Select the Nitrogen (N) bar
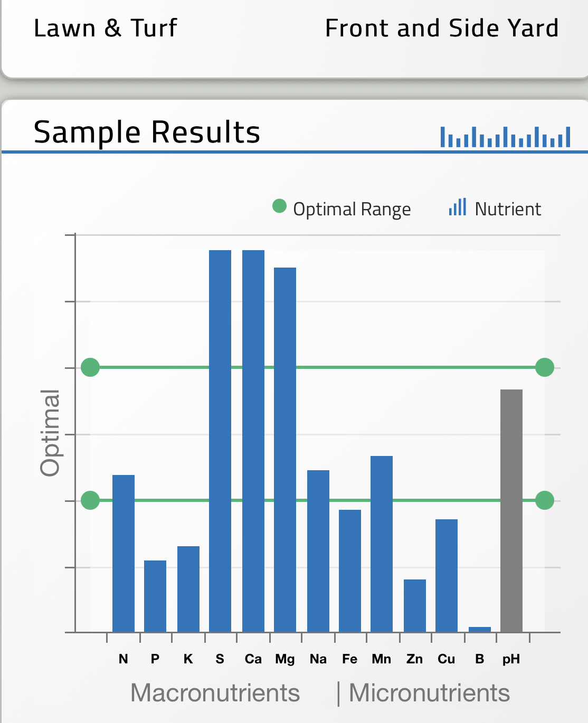This screenshot has height=723, width=588. tap(124, 554)
